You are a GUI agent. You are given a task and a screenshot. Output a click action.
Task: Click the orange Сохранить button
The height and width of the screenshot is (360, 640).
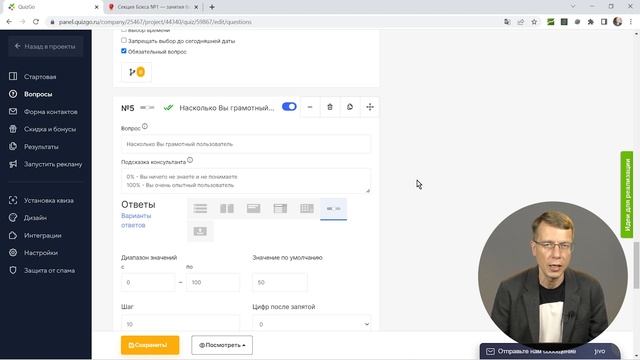coord(150,345)
